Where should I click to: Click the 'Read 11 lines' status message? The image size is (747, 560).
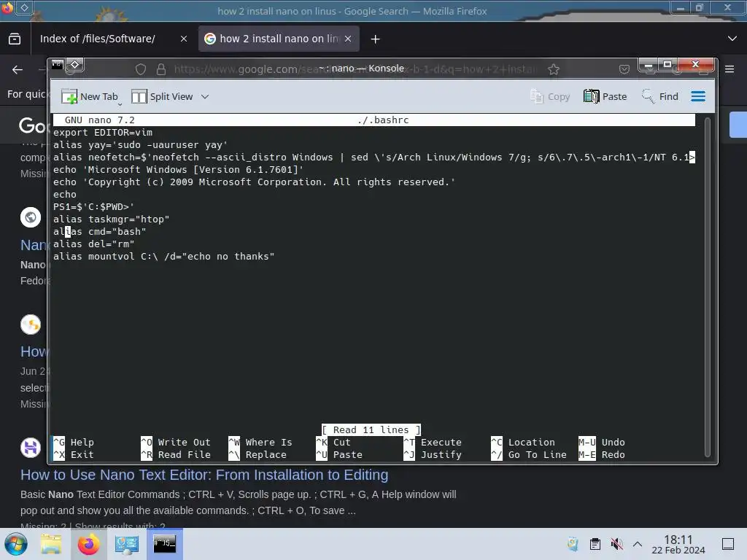(371, 429)
